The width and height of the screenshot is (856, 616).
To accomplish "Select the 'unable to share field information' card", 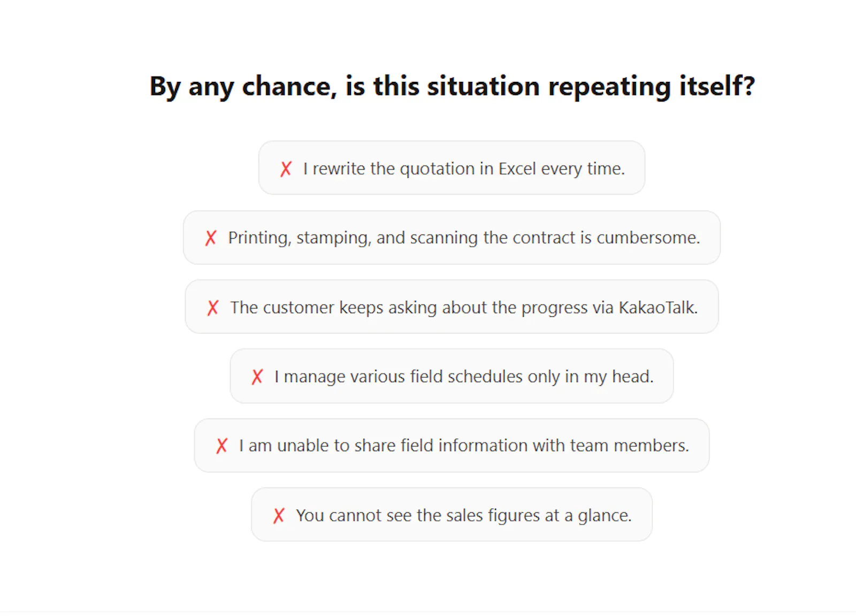I will click(452, 445).
